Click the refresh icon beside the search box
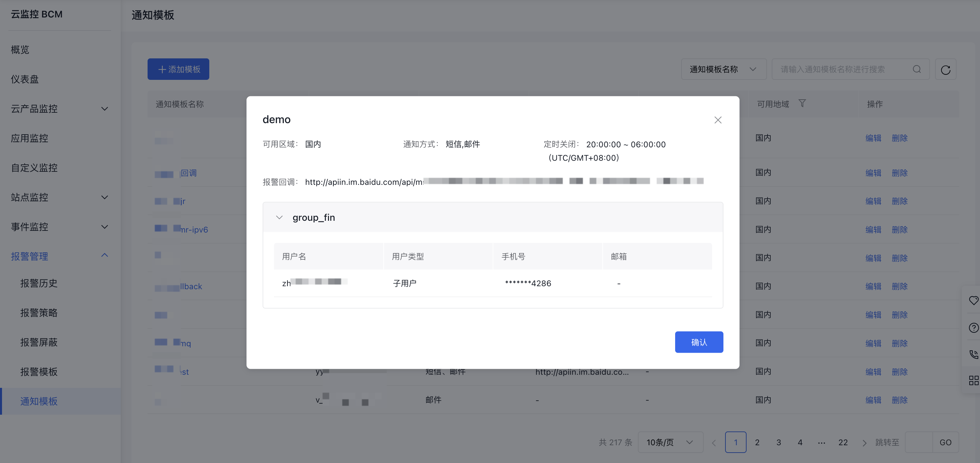The width and height of the screenshot is (980, 463). 945,70
